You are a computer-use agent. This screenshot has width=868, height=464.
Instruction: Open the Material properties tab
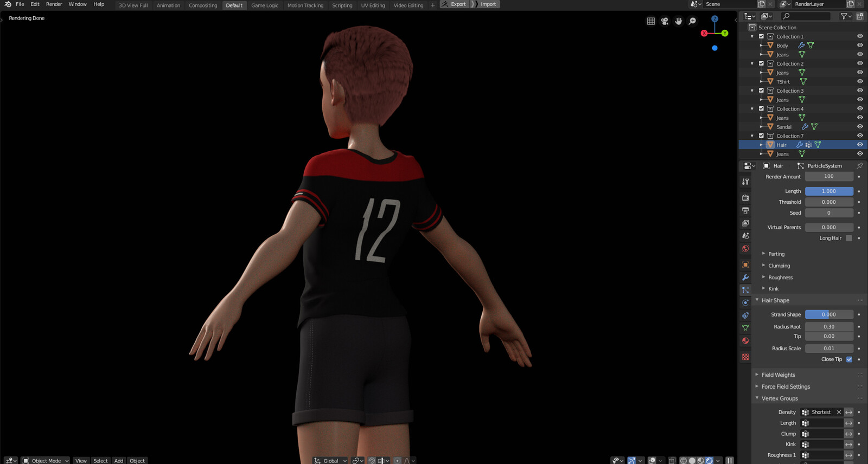click(745, 341)
